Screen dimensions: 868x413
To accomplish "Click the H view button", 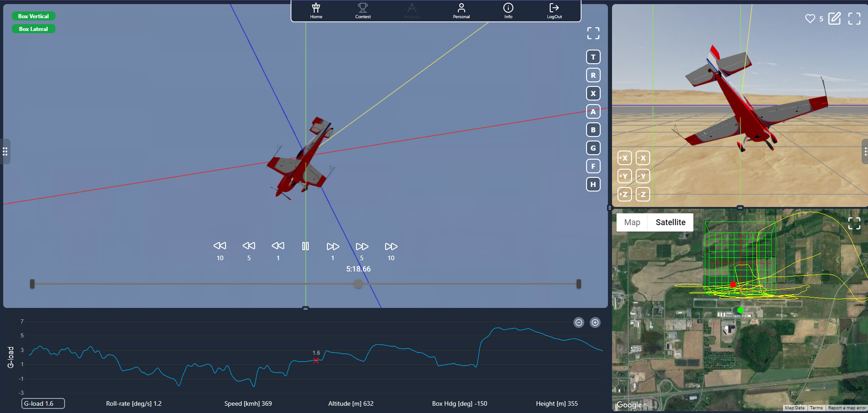I will pyautogui.click(x=593, y=184).
